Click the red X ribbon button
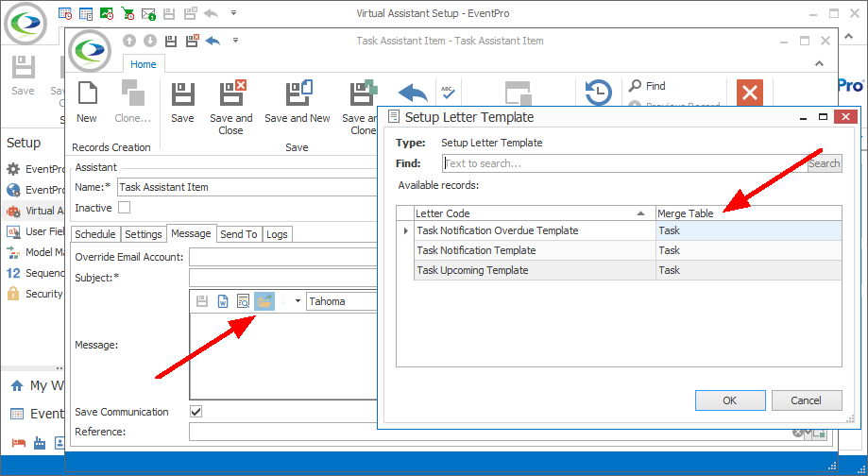Image resolution: width=868 pixels, height=476 pixels. pos(750,93)
